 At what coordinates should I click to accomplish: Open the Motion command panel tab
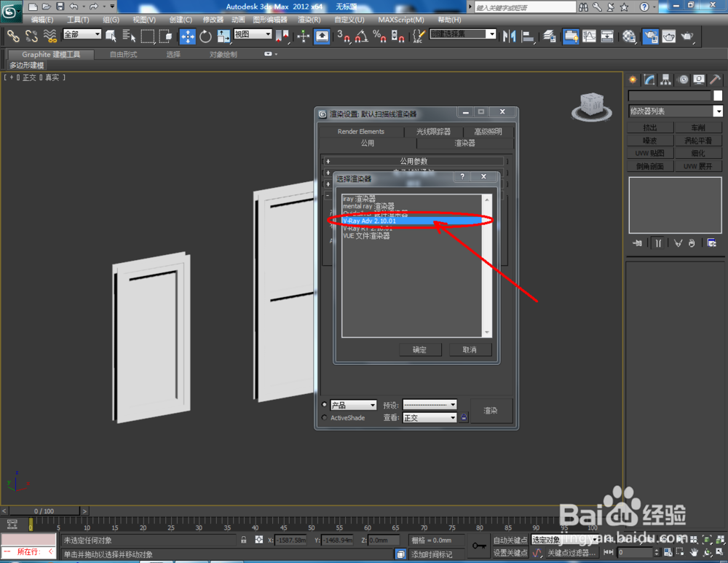click(x=683, y=79)
